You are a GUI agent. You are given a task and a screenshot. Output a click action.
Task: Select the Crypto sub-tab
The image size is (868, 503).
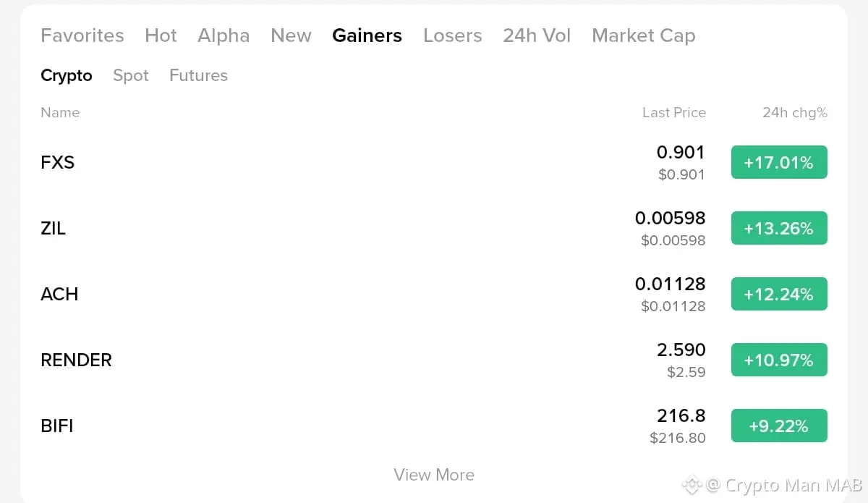[67, 75]
